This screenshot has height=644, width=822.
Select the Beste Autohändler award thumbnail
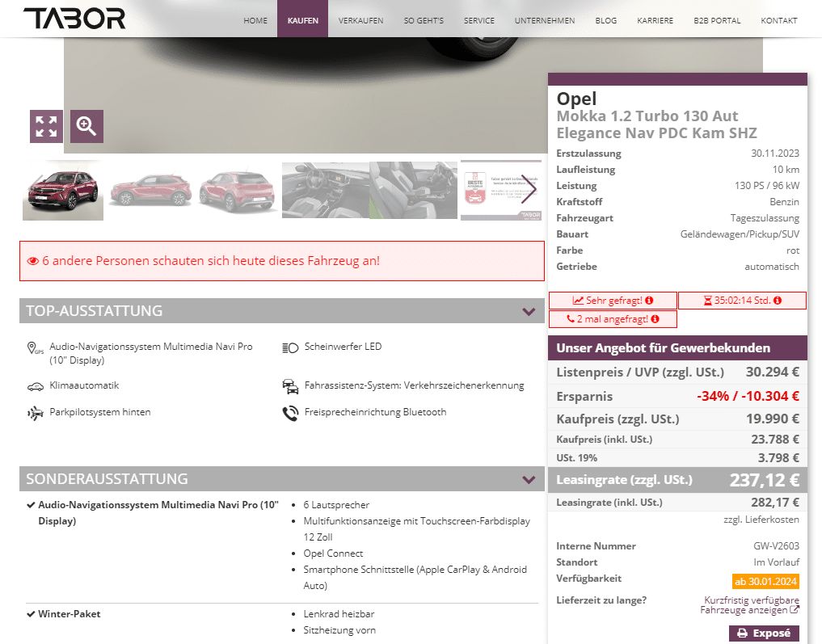501,190
